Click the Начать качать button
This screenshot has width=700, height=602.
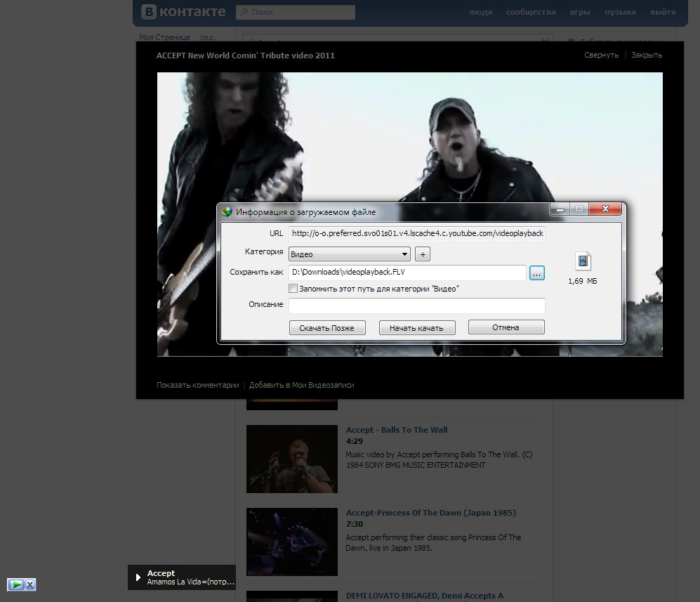tap(417, 328)
